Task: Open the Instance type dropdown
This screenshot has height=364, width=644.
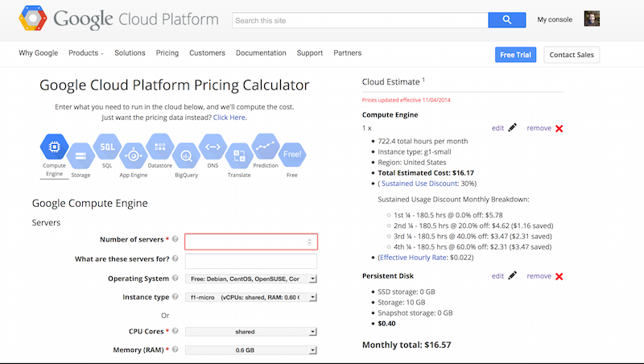Action: [x=251, y=297]
